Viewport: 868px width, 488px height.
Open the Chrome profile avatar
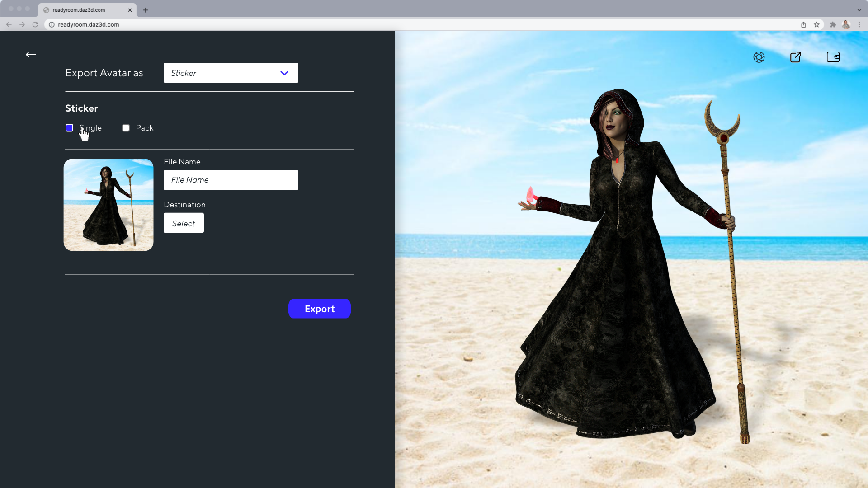[x=846, y=24]
